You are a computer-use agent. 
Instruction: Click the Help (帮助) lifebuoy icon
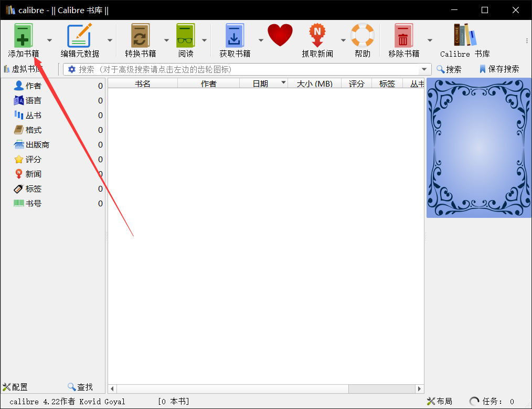[x=363, y=35]
